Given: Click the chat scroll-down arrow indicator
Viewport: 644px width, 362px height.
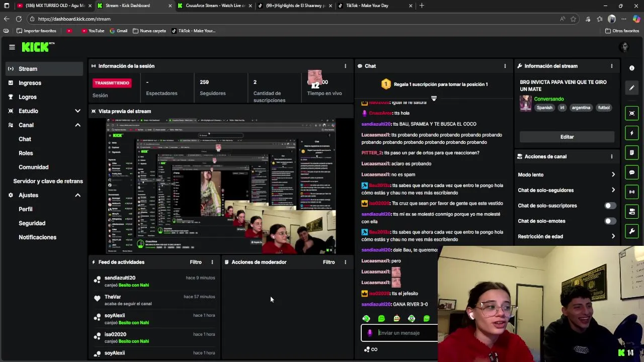Looking at the screenshot, I should tap(434, 99).
